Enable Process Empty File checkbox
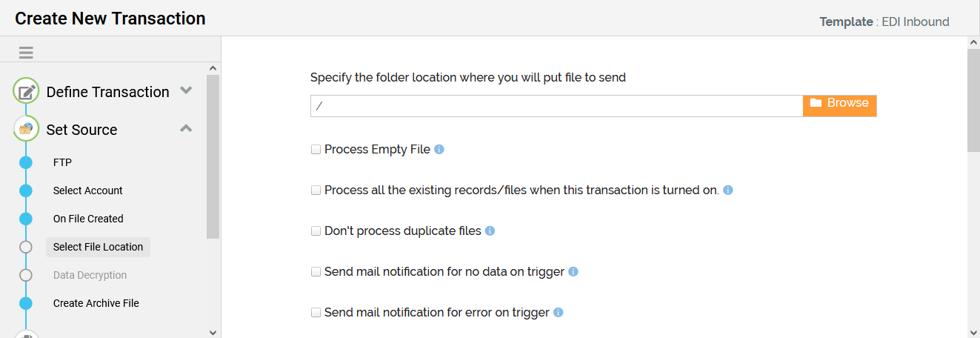The height and width of the screenshot is (338, 980). pos(316,150)
